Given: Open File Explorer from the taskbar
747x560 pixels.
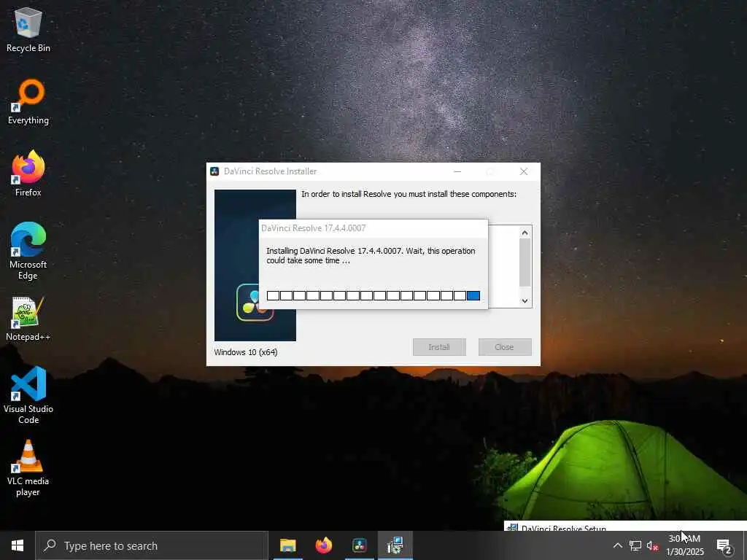Looking at the screenshot, I should coord(287,545).
